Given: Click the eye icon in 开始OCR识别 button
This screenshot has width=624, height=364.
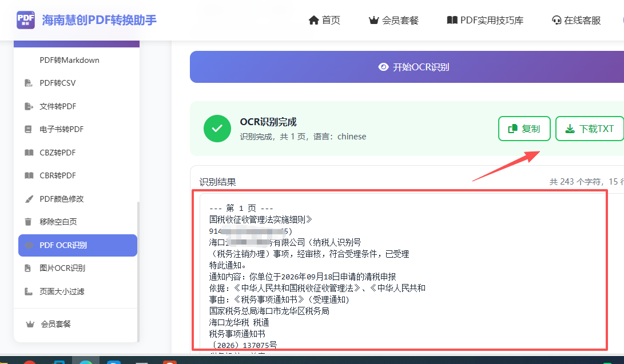Looking at the screenshot, I should [x=383, y=67].
